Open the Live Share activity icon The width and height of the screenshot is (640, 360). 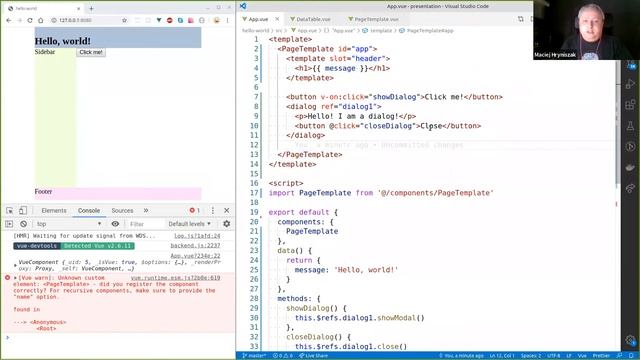pyautogui.click(x=631, y=188)
